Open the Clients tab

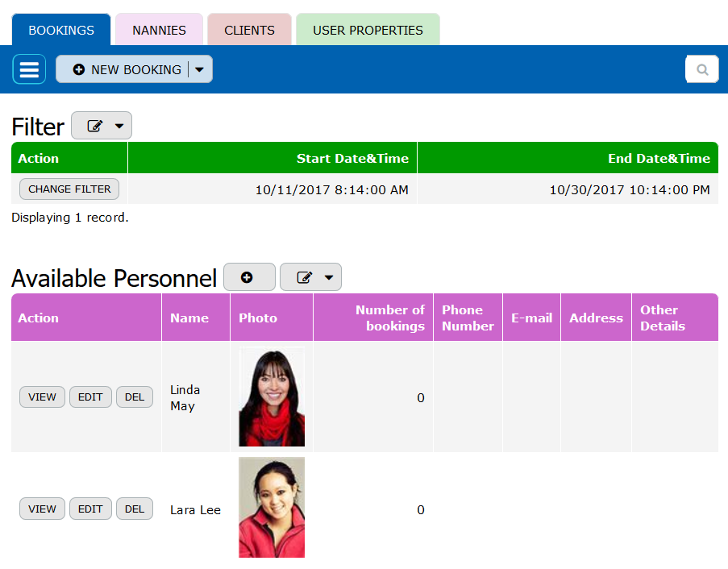coord(249,30)
